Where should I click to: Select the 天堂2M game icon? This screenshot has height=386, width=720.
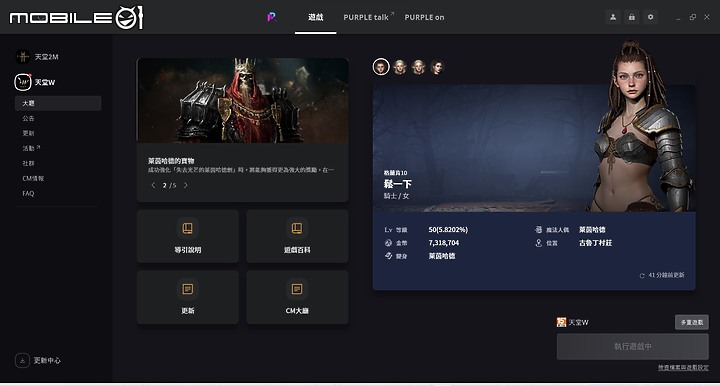pyautogui.click(x=22, y=57)
